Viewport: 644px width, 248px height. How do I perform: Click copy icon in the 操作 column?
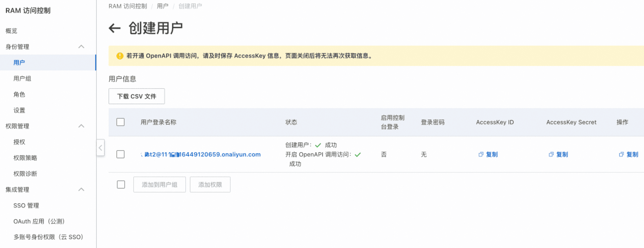pyautogui.click(x=622, y=154)
